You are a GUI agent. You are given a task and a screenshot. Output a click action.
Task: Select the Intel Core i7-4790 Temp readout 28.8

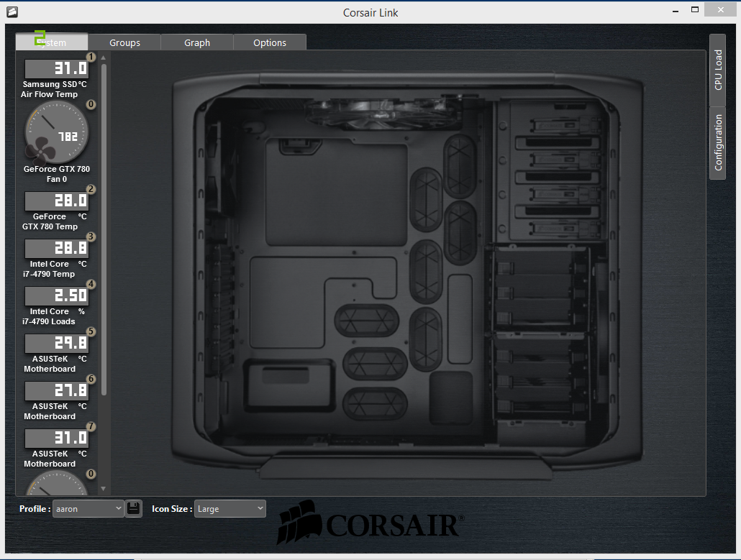click(x=56, y=248)
